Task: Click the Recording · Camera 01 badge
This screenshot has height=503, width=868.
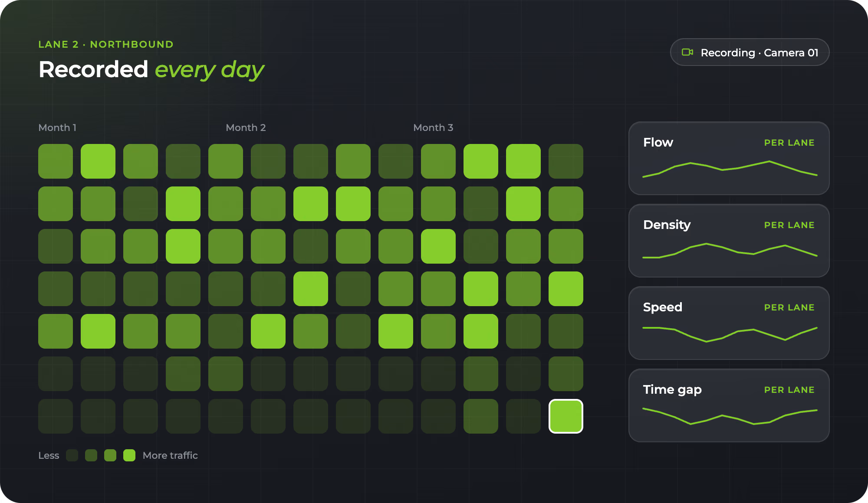Action: tap(750, 52)
